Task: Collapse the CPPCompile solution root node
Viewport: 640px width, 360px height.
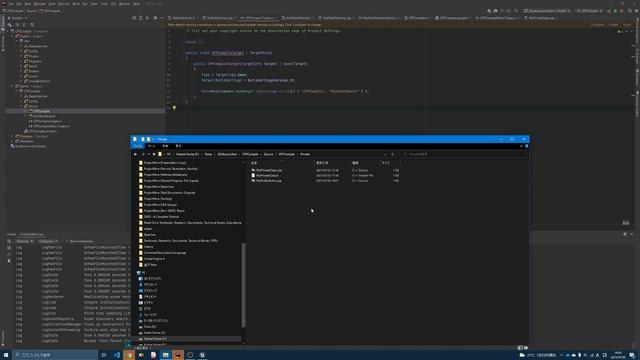Action: 8,31
